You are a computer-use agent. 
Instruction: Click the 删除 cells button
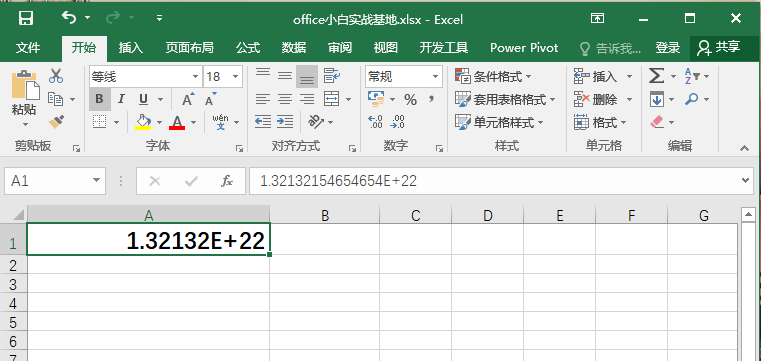(x=596, y=99)
